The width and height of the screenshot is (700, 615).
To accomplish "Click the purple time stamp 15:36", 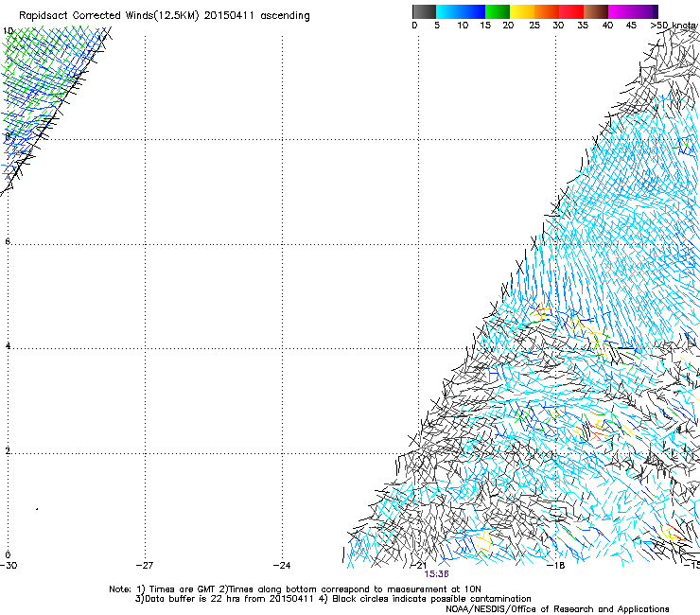I will pyautogui.click(x=436, y=574).
